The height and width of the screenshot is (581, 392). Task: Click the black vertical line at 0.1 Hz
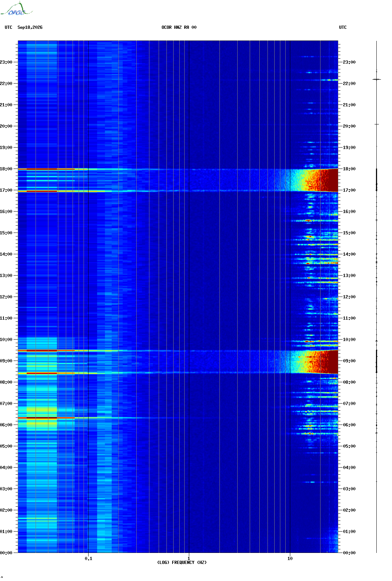[88, 297]
